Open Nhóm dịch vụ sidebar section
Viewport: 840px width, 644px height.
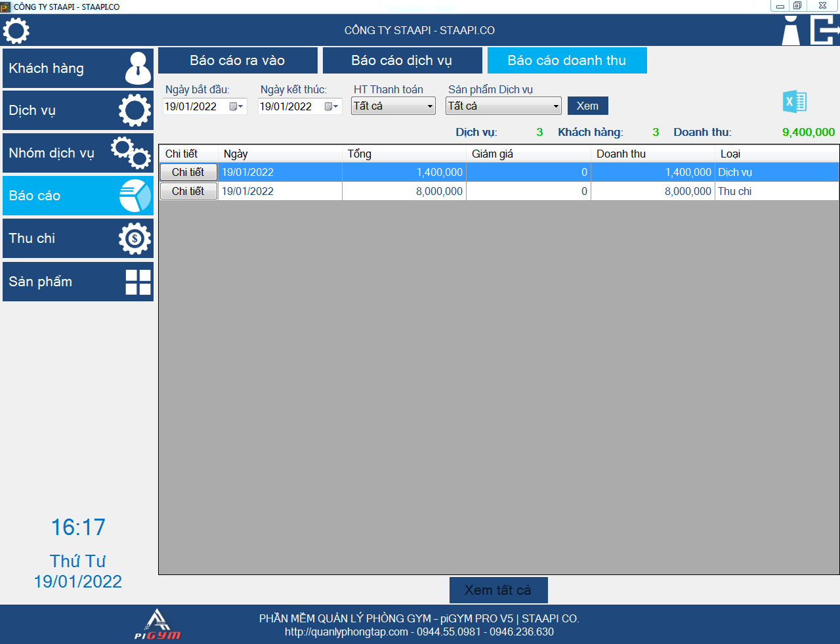[78, 153]
